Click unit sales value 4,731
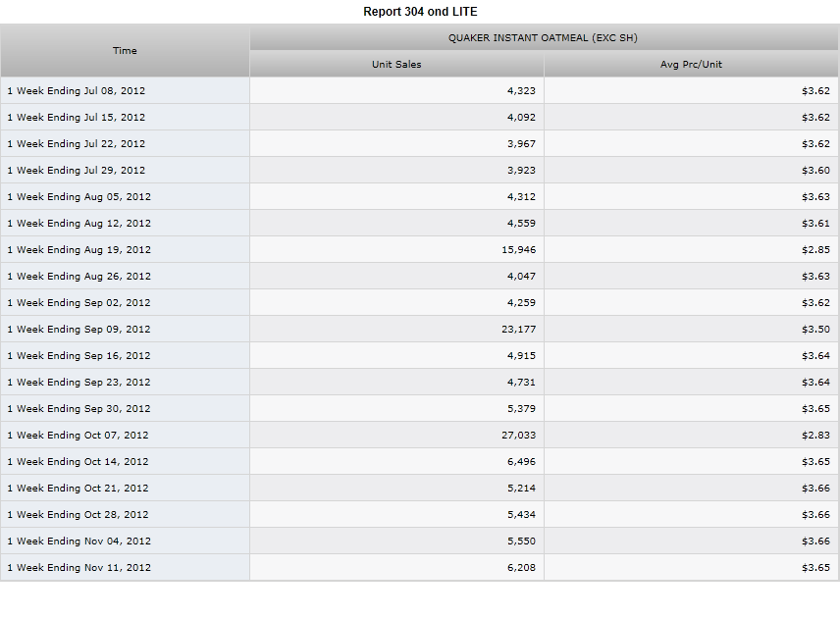Image resolution: width=840 pixels, height=619 pixels. [521, 383]
